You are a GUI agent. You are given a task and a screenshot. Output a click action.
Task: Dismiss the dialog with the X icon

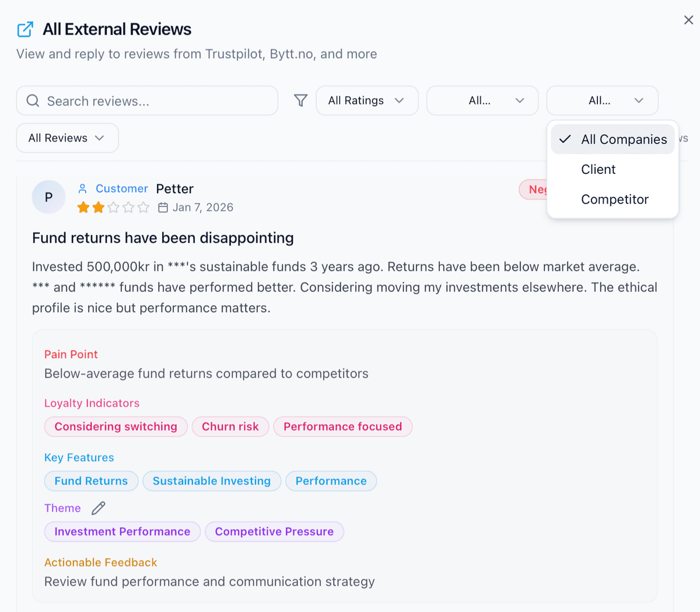point(687,19)
